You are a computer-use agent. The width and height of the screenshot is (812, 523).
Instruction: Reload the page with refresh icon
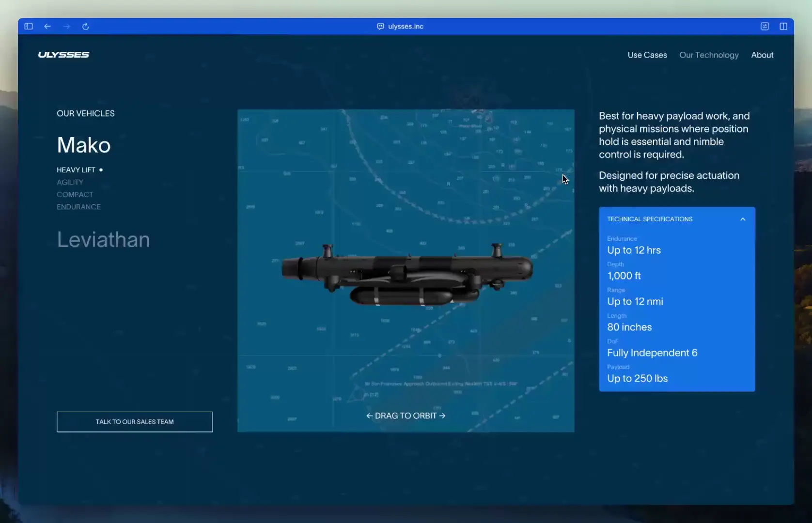pos(86,27)
